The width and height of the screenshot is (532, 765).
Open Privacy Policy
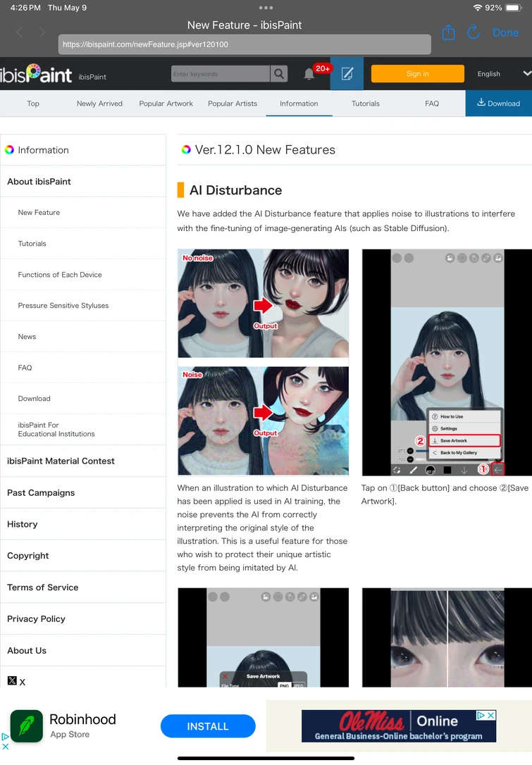(83, 618)
